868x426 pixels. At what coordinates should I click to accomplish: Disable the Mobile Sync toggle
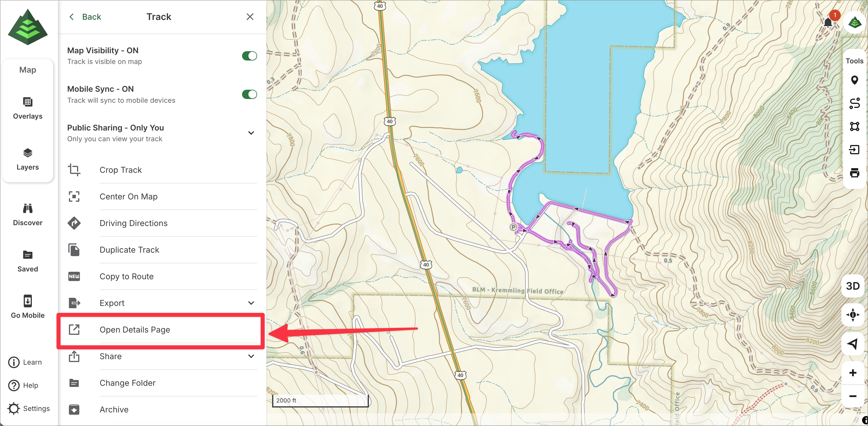pyautogui.click(x=249, y=94)
